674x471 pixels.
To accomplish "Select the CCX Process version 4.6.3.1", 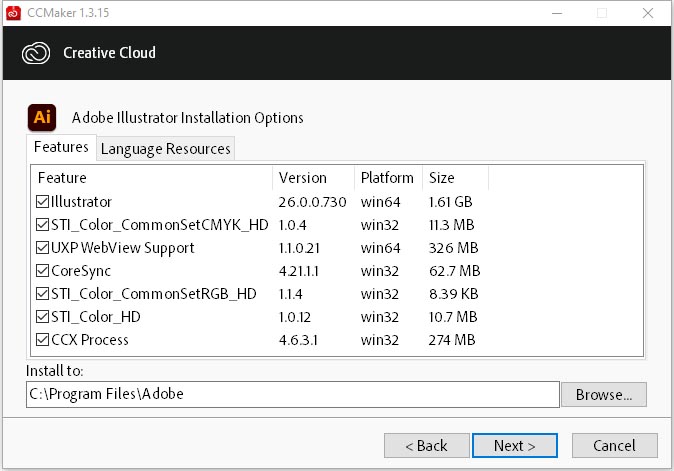I will (298, 340).
